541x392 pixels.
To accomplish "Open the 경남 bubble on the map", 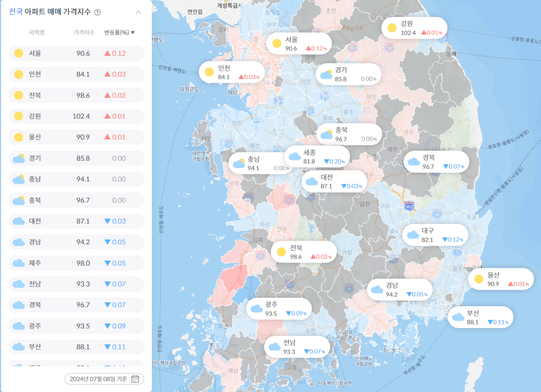I will tap(400, 290).
